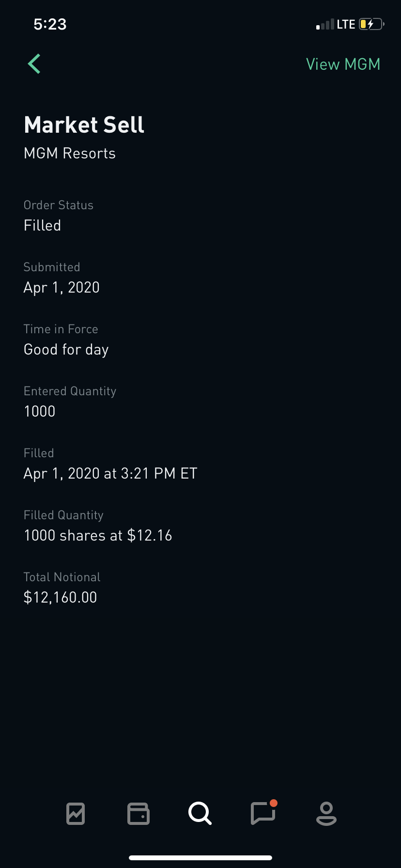Tap the cellular signal bars icon
This screenshot has height=868, width=401.
[325, 25]
